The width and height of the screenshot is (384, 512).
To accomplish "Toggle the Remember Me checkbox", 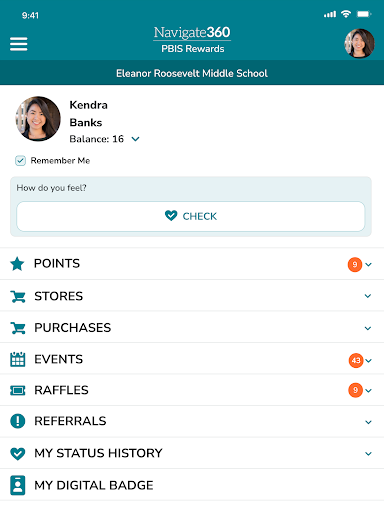I will (20, 161).
